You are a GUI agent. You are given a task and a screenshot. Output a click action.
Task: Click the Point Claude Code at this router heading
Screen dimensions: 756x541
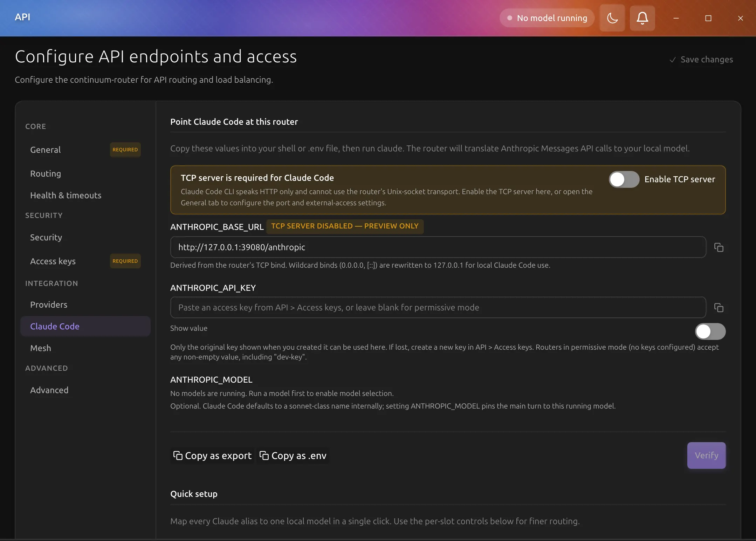pyautogui.click(x=234, y=122)
